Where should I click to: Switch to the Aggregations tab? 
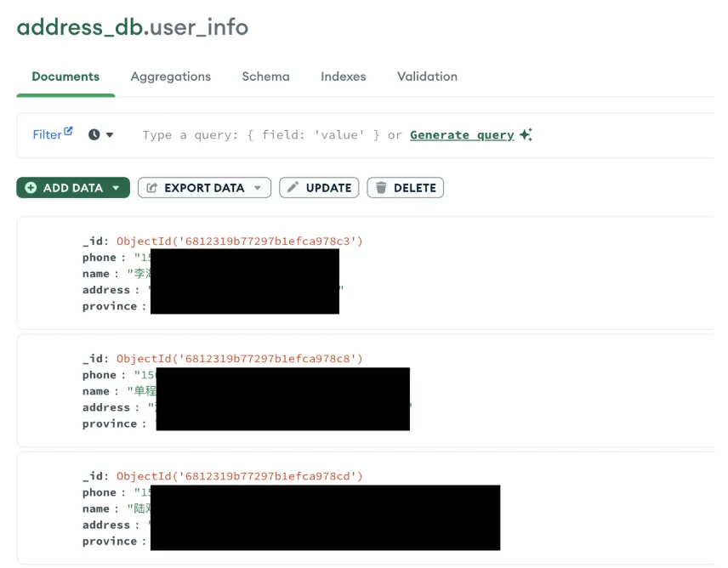[x=170, y=77]
